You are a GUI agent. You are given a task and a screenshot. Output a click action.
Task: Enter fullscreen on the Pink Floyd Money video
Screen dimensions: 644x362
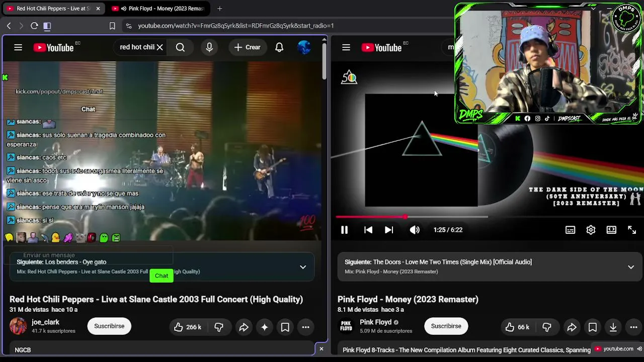tap(632, 230)
